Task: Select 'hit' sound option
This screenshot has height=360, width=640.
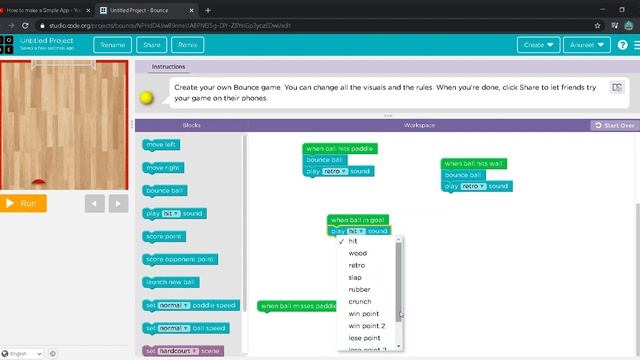Action: pos(353,241)
